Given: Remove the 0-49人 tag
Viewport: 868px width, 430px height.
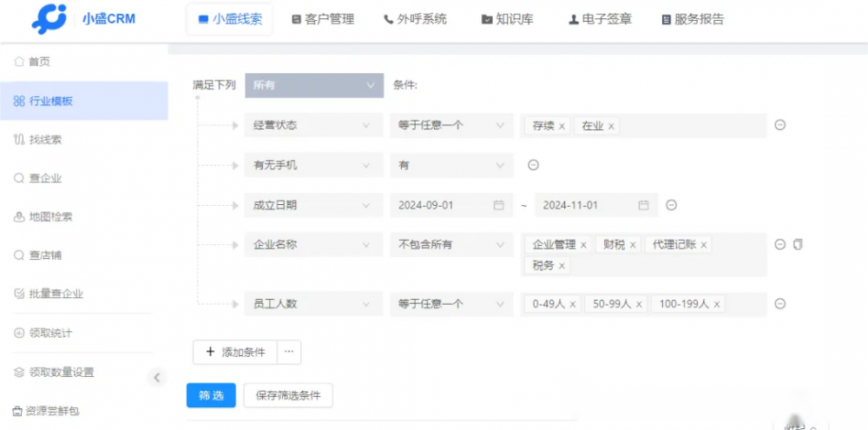Looking at the screenshot, I should 573,305.
